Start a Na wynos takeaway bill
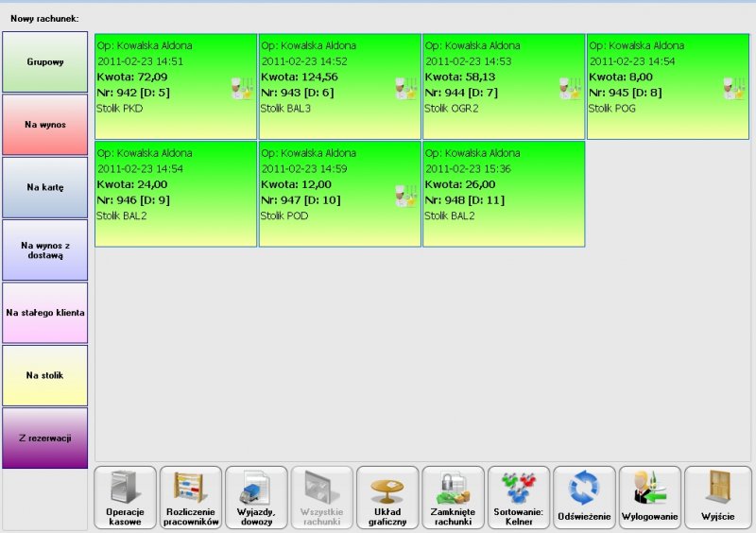The width and height of the screenshot is (756, 533). [x=44, y=124]
